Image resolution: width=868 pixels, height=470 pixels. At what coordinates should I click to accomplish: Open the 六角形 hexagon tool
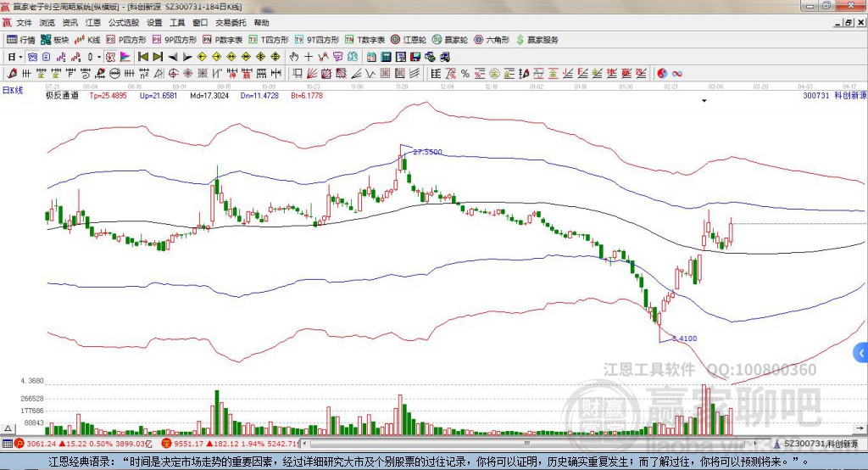[x=492, y=40]
